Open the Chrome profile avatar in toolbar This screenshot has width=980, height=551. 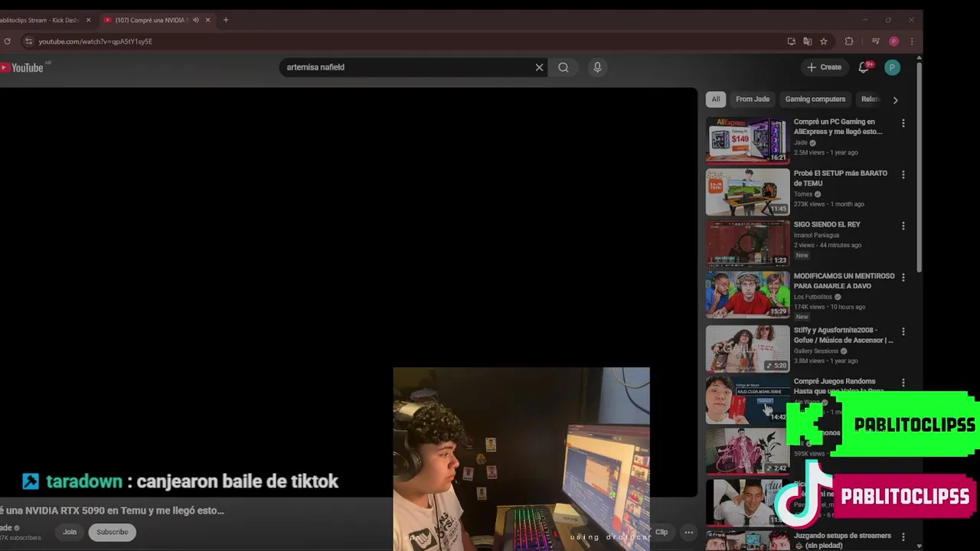pyautogui.click(x=893, y=41)
